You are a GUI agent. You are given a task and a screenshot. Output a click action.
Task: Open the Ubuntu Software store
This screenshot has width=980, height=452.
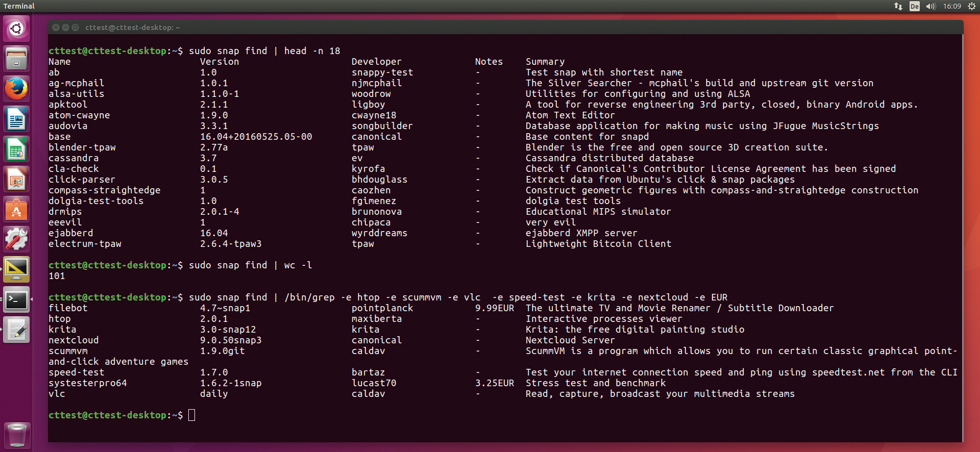[16, 210]
